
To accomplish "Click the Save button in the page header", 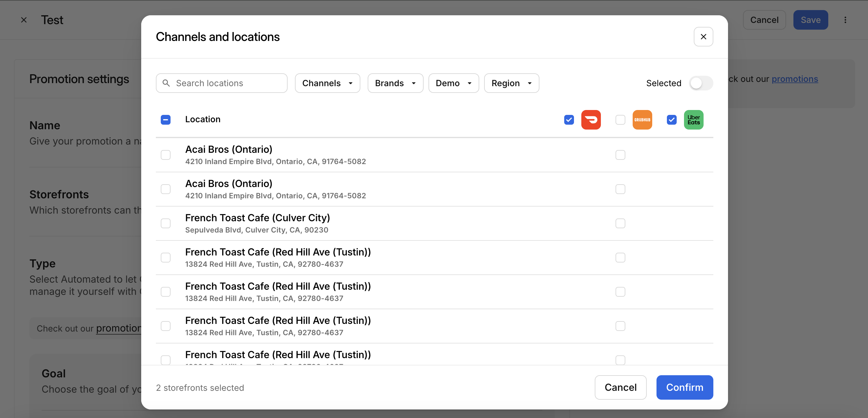I will [x=810, y=20].
